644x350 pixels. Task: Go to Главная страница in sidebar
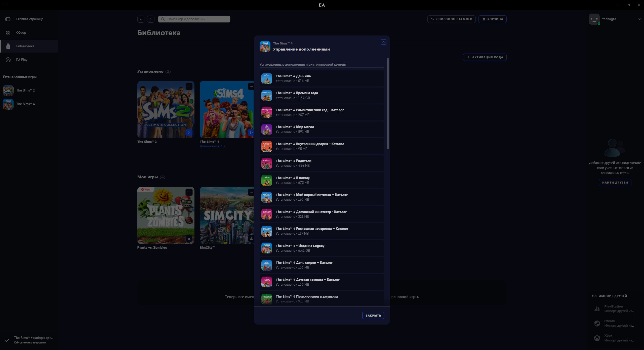pyautogui.click(x=29, y=19)
